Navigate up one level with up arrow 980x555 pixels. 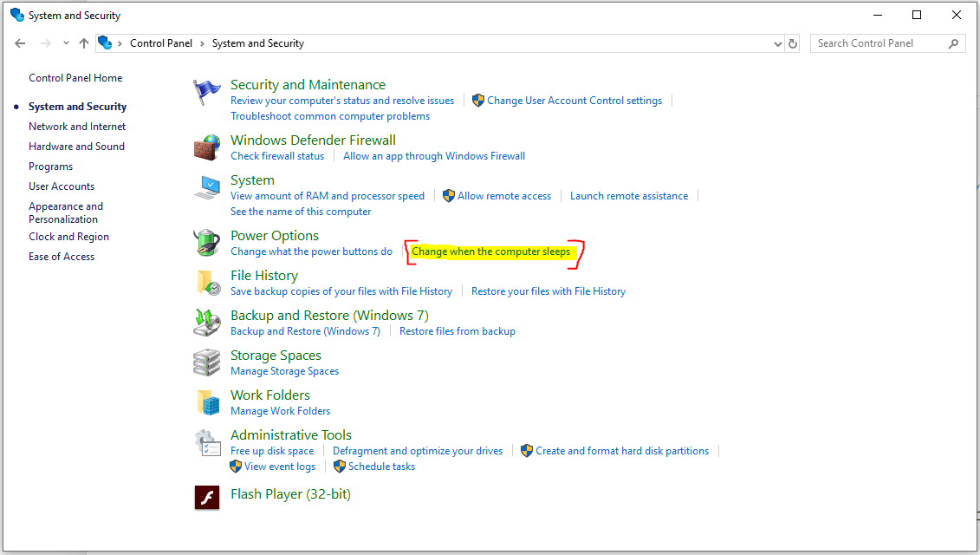84,43
